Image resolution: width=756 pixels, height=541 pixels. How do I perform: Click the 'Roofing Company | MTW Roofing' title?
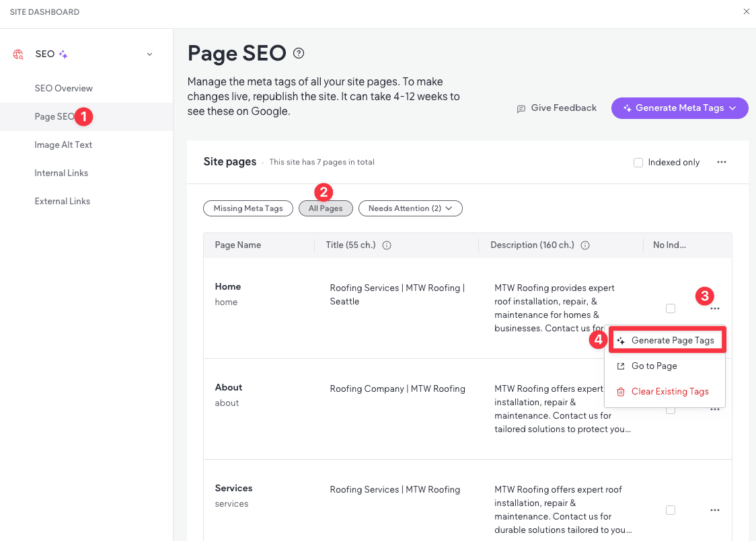(x=398, y=388)
